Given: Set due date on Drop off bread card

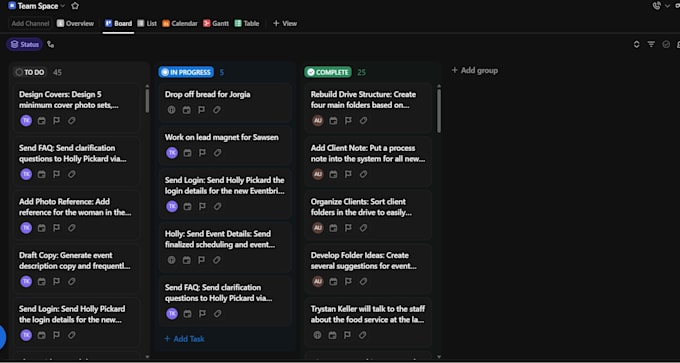Looking at the screenshot, I should point(186,110).
